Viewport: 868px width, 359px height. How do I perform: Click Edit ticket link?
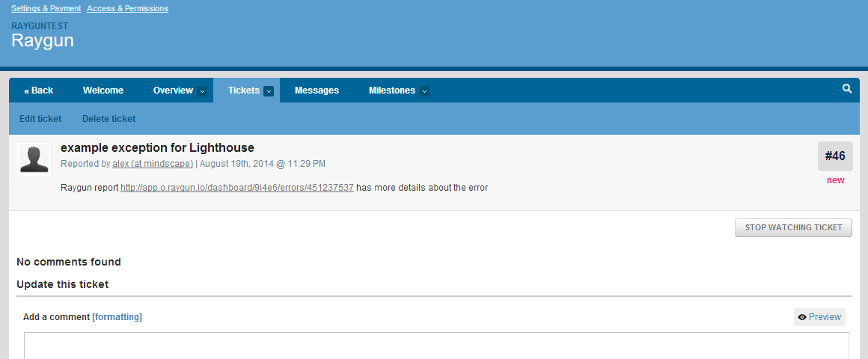pyautogui.click(x=40, y=118)
